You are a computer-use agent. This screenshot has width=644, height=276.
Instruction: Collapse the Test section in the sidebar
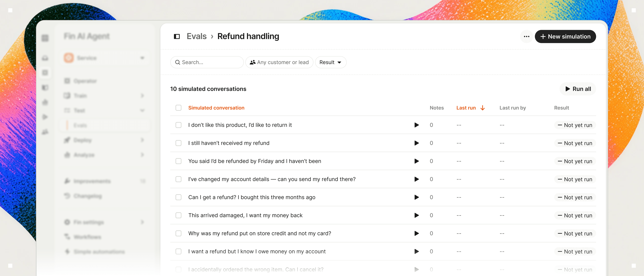pos(104,111)
